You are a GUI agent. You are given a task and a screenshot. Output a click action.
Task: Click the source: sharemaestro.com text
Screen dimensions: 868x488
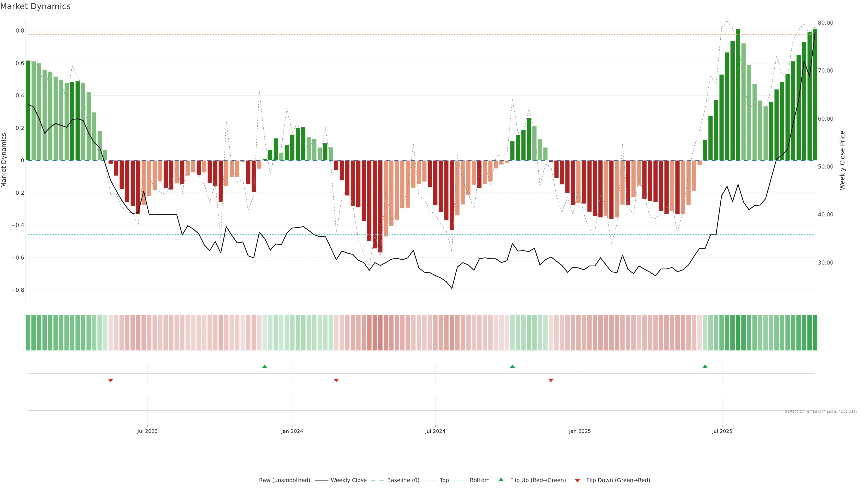tap(821, 411)
